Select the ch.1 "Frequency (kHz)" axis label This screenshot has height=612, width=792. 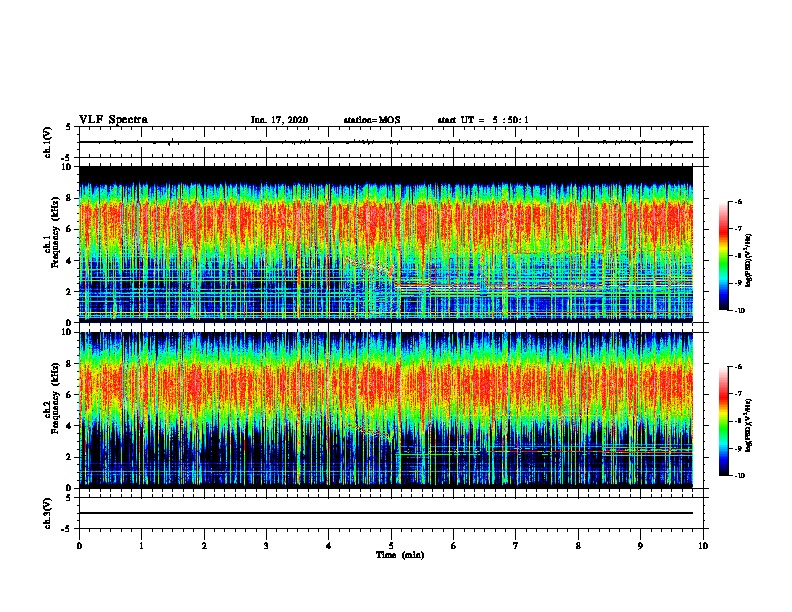pyautogui.click(x=55, y=232)
